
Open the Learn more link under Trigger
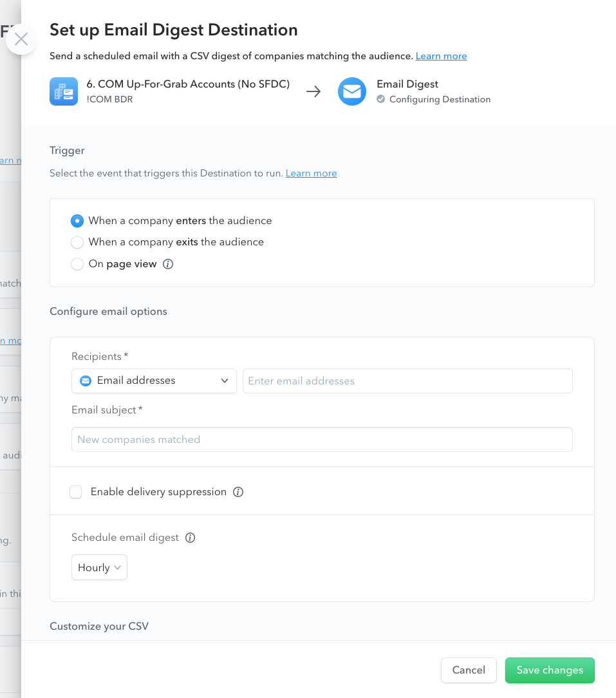pyautogui.click(x=311, y=173)
